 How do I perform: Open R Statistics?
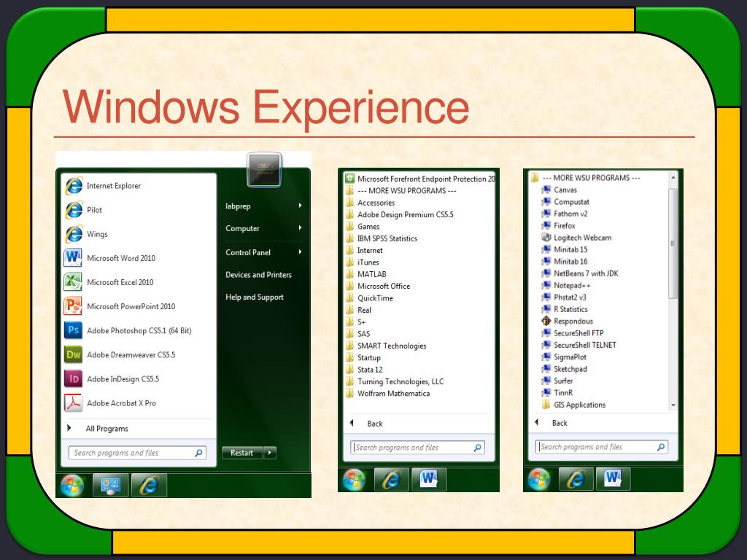[565, 309]
